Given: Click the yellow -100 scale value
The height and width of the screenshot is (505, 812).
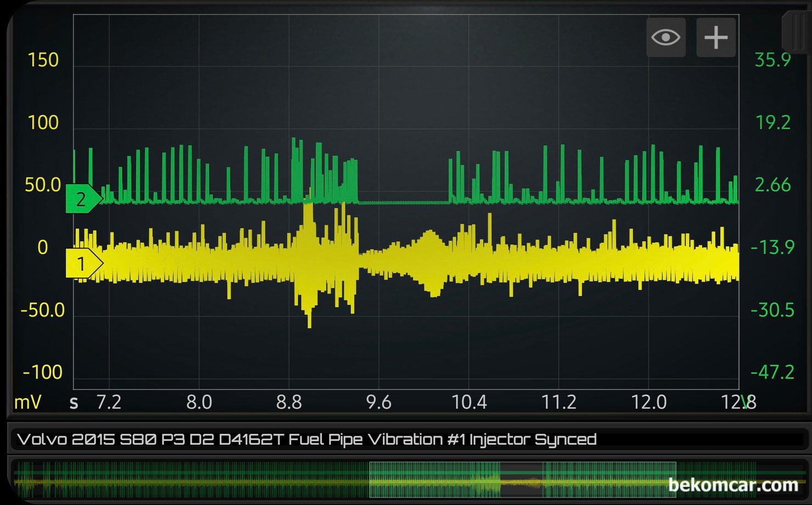Looking at the screenshot, I should pos(42,372).
